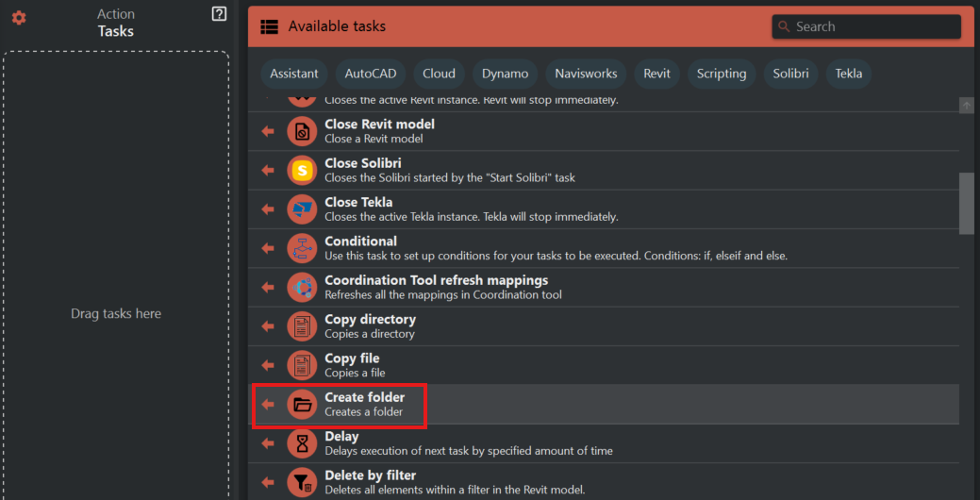Filter tasks by Revit category

(656, 74)
